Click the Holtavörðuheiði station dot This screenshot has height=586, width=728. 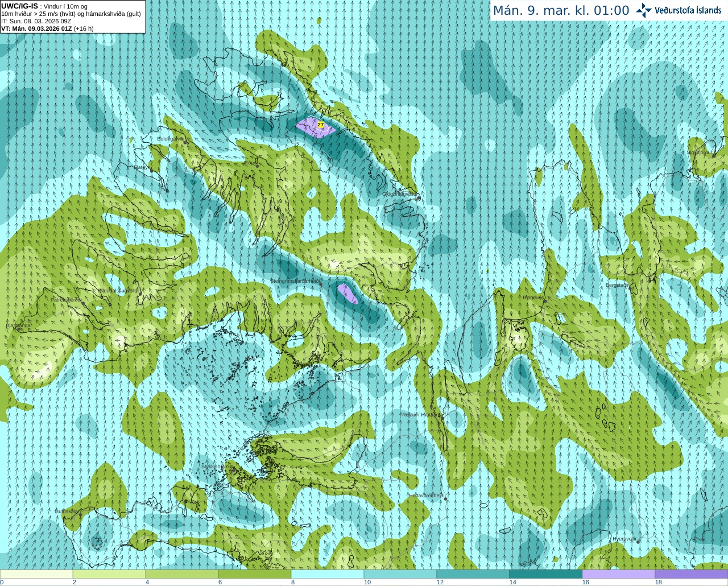click(445, 499)
